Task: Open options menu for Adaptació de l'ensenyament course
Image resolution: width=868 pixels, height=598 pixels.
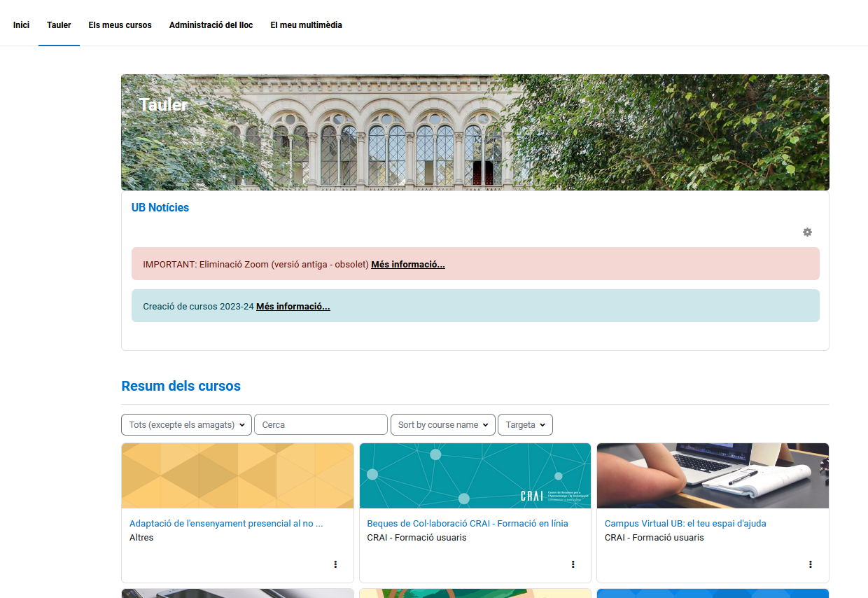Action: (335, 564)
